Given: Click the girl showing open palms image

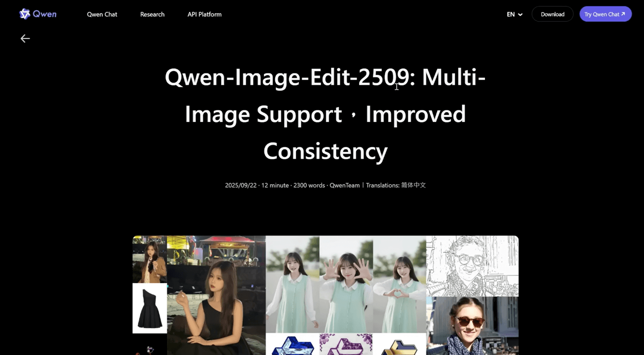Looking at the screenshot, I should (x=346, y=284).
